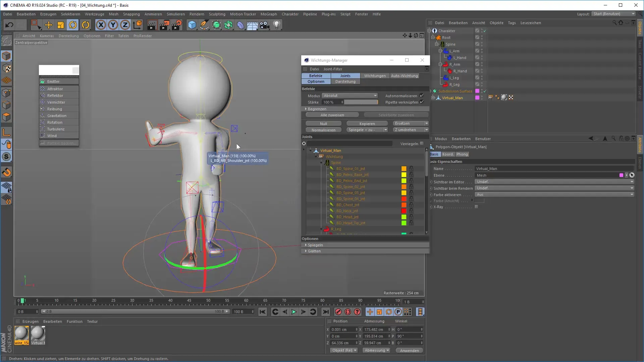The image size is (644, 362).
Task: Choose Turbulenz from particle menu
Action: 59,129
